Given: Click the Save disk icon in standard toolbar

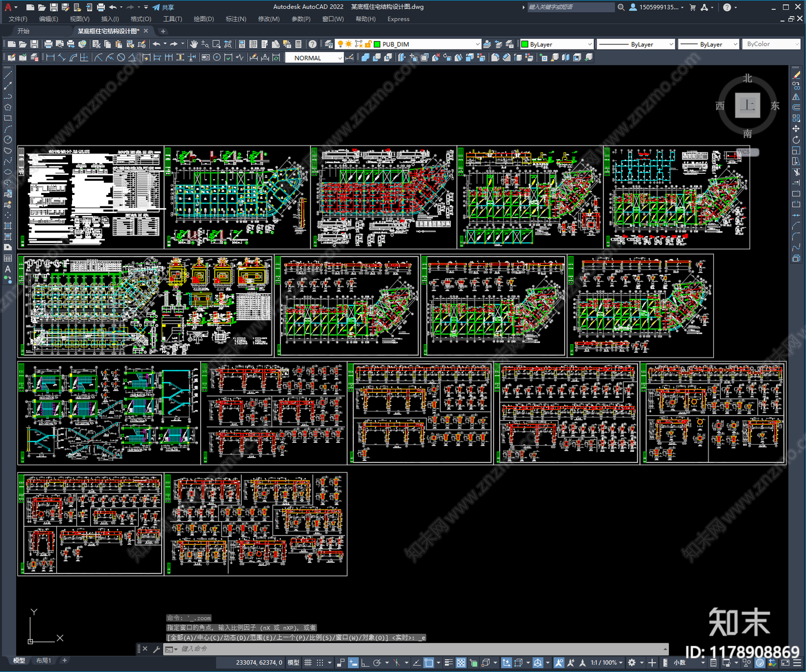Looking at the screenshot, I should point(34,44).
